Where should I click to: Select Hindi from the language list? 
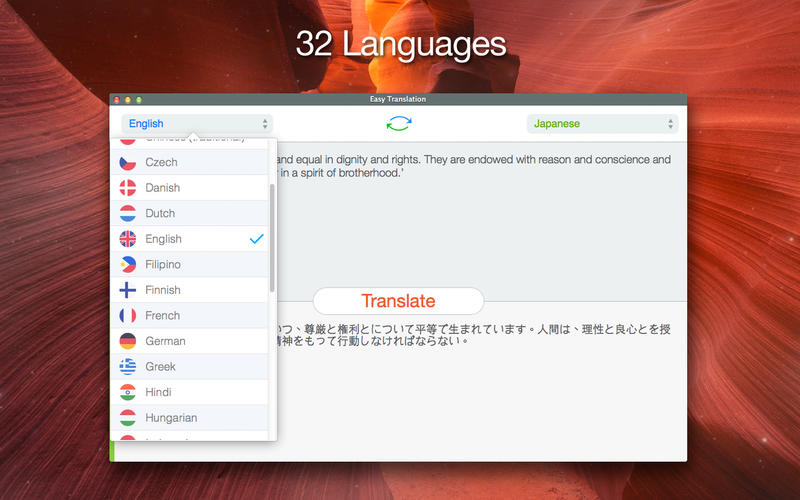[x=189, y=392]
